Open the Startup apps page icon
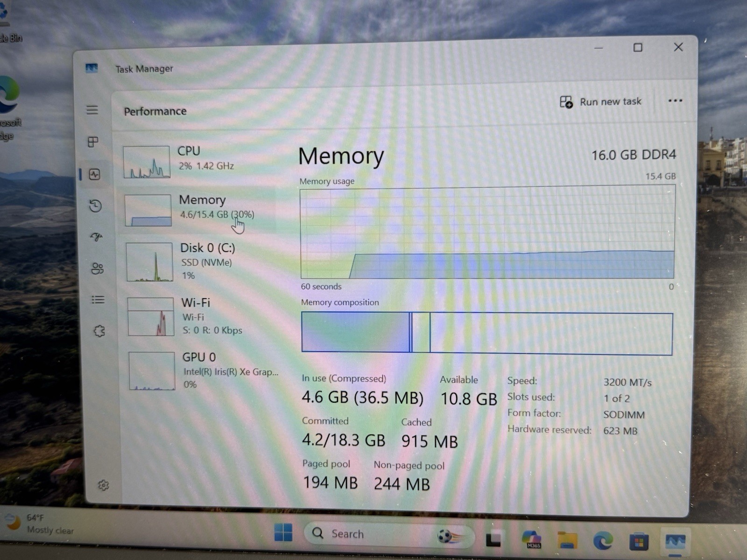This screenshot has height=560, width=747. (x=96, y=237)
